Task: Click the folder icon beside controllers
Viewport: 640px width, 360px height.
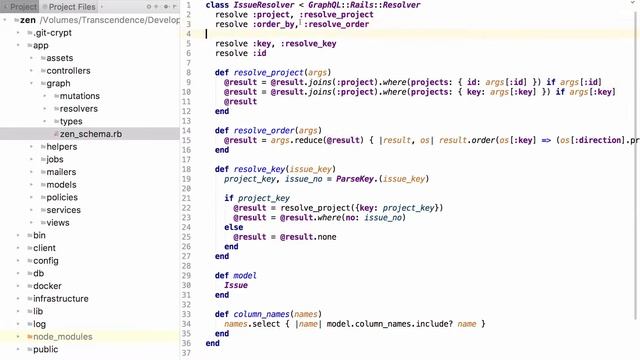Action: [43, 71]
